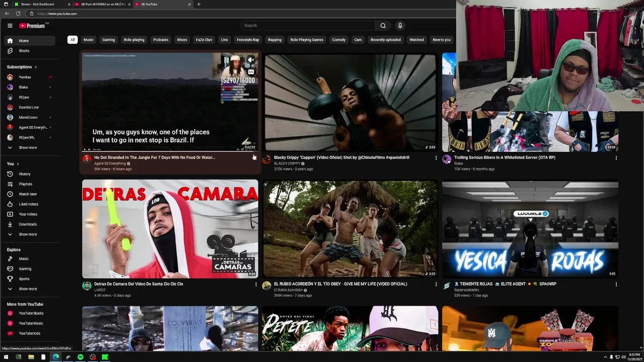Select the Music filter chip
644x362 pixels.
(x=89, y=40)
